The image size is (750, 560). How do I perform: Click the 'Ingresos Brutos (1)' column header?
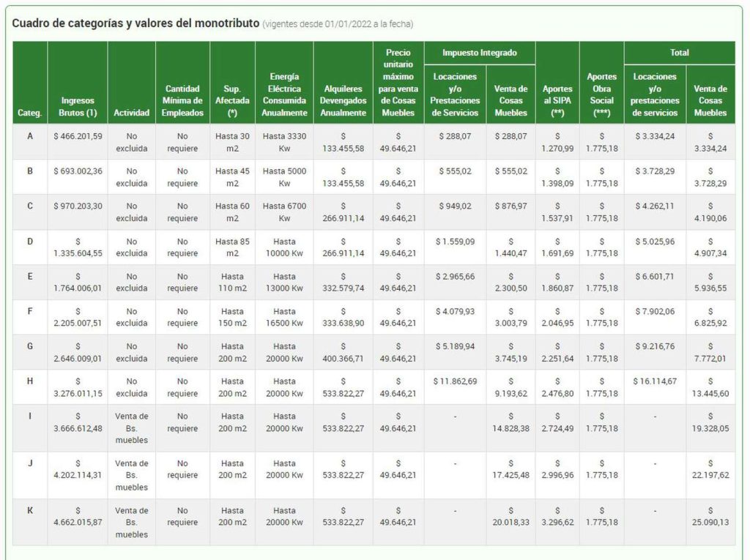tap(78, 107)
